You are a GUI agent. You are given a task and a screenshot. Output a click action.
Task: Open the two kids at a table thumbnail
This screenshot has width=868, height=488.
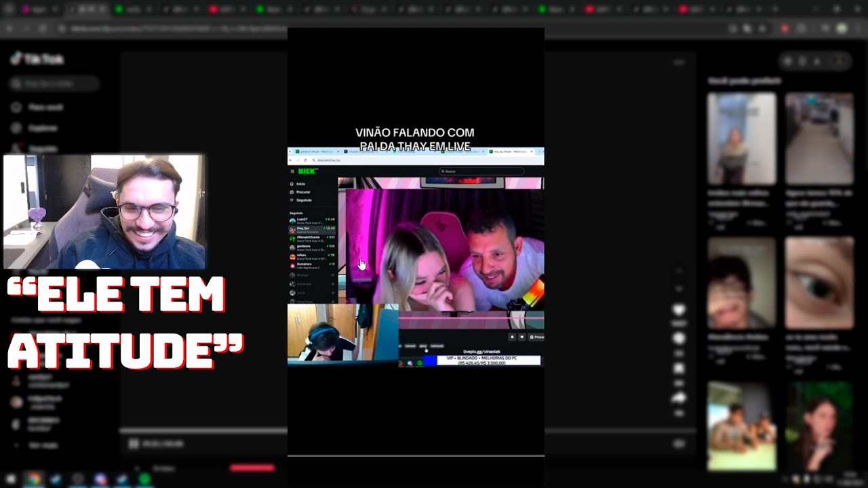coord(742,426)
